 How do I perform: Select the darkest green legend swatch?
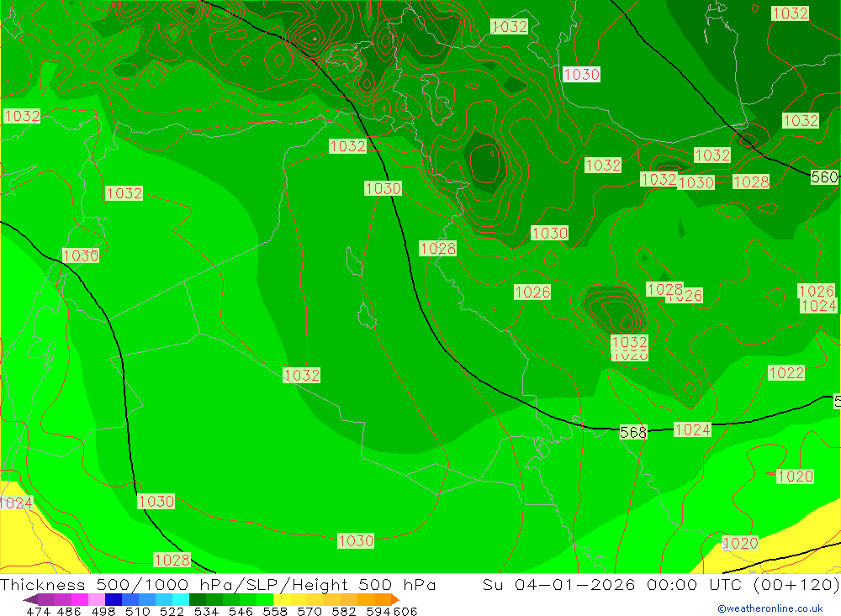point(198,599)
